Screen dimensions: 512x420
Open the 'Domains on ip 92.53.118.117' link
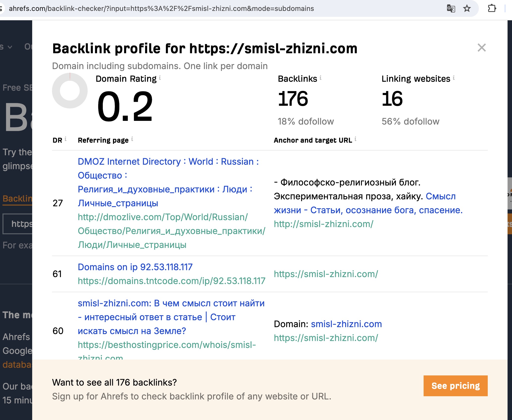(x=135, y=267)
